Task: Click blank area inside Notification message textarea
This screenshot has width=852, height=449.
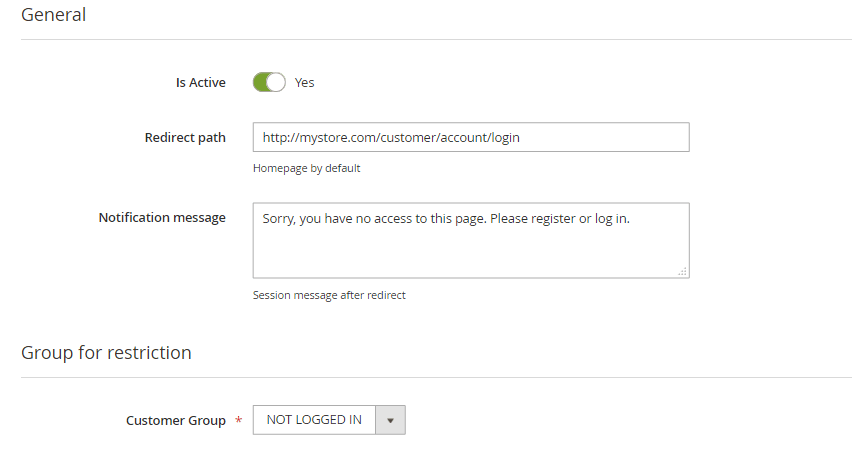Action: coord(470,254)
